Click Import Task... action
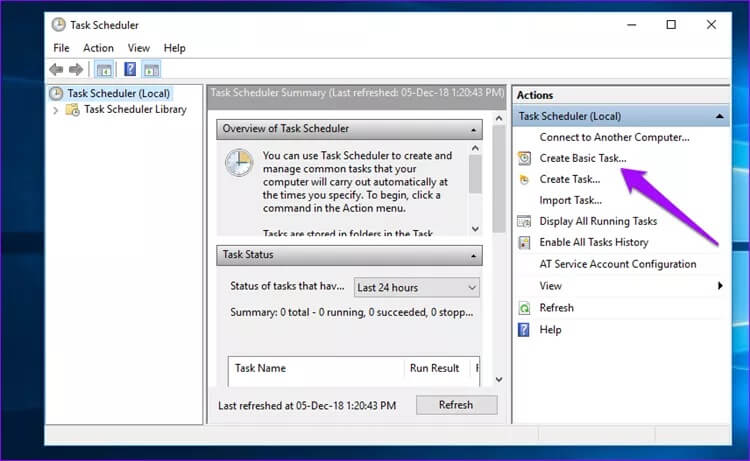The image size is (750, 461). [571, 200]
